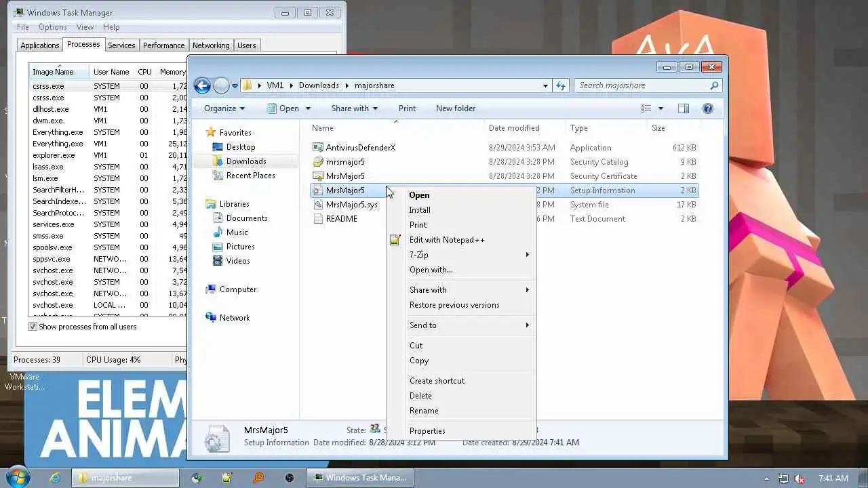Viewport: 868px width, 488px height.
Task: Switch to the Performance tab in Task Manager
Action: pos(163,45)
